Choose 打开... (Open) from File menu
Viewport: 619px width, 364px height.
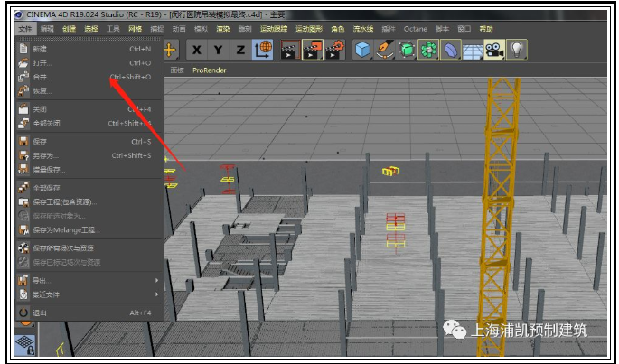click(x=89, y=63)
